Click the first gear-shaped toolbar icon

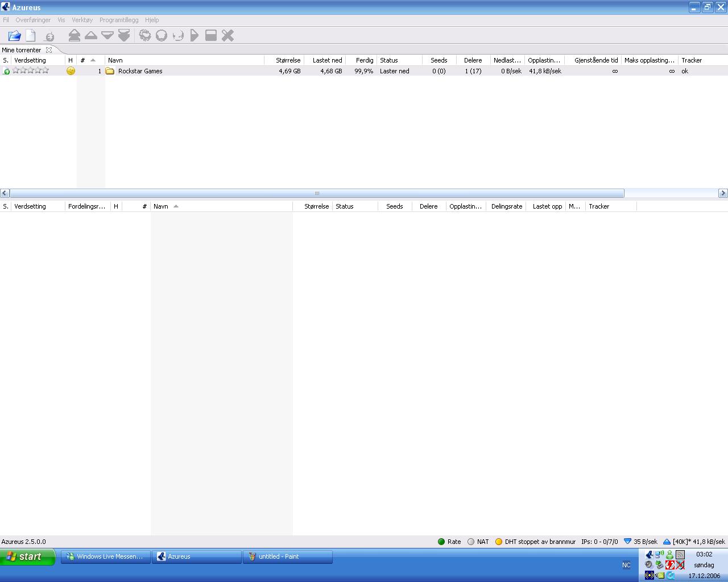click(145, 36)
